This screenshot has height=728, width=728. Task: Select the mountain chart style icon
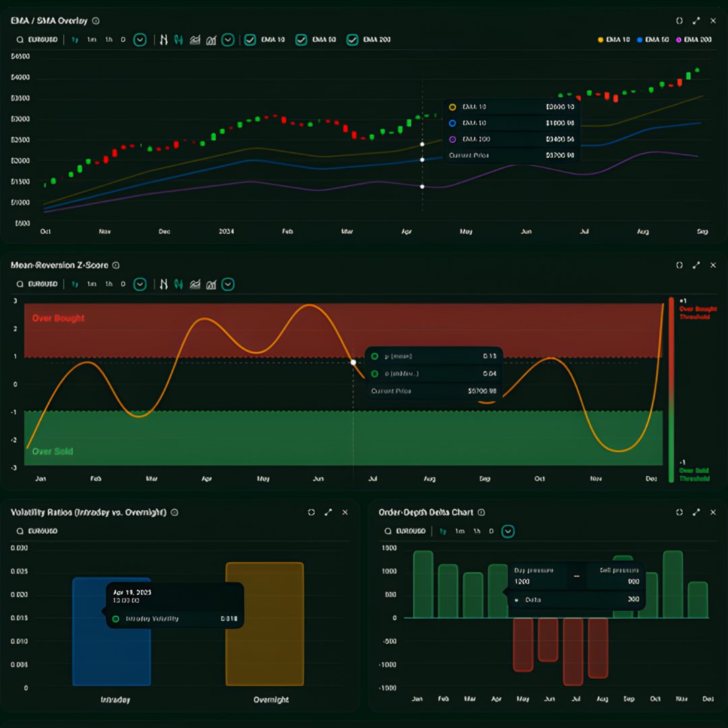(x=211, y=39)
